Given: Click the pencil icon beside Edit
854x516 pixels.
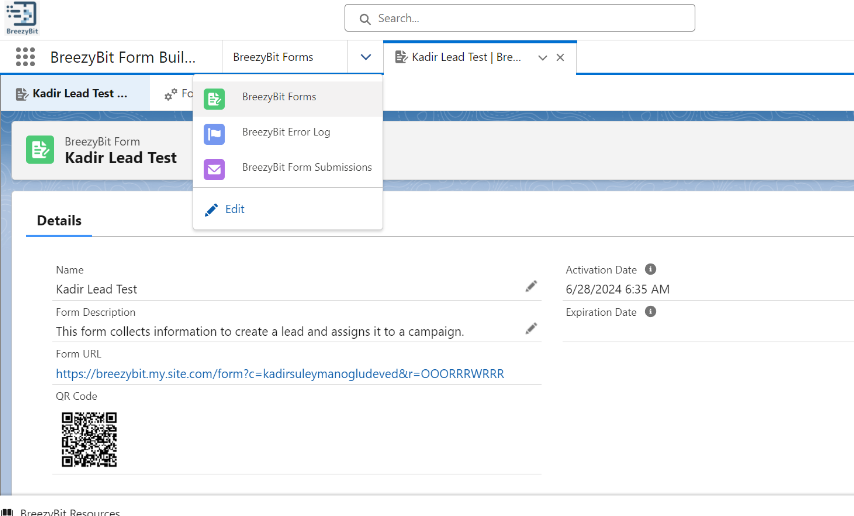Looking at the screenshot, I should pos(211,210).
